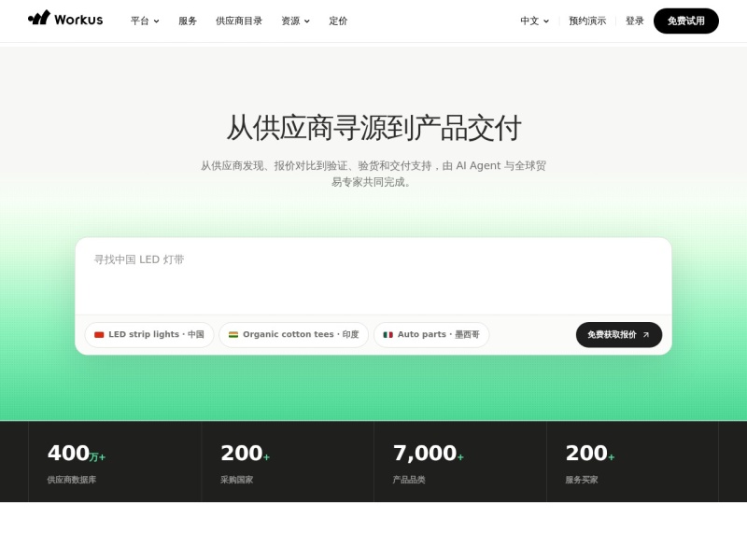This screenshot has height=560, width=747.
Task: Open the 服务 nav item
Action: [188, 21]
